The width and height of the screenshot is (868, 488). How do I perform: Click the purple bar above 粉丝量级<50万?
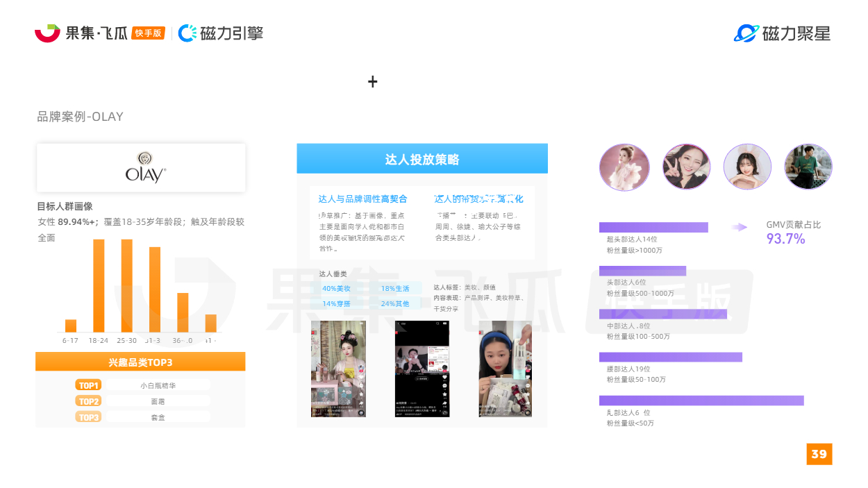click(x=701, y=401)
